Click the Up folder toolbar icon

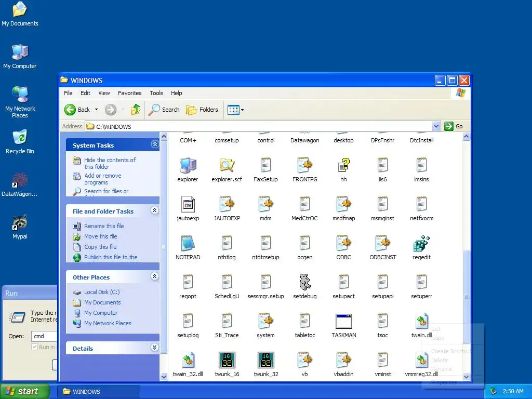point(136,110)
